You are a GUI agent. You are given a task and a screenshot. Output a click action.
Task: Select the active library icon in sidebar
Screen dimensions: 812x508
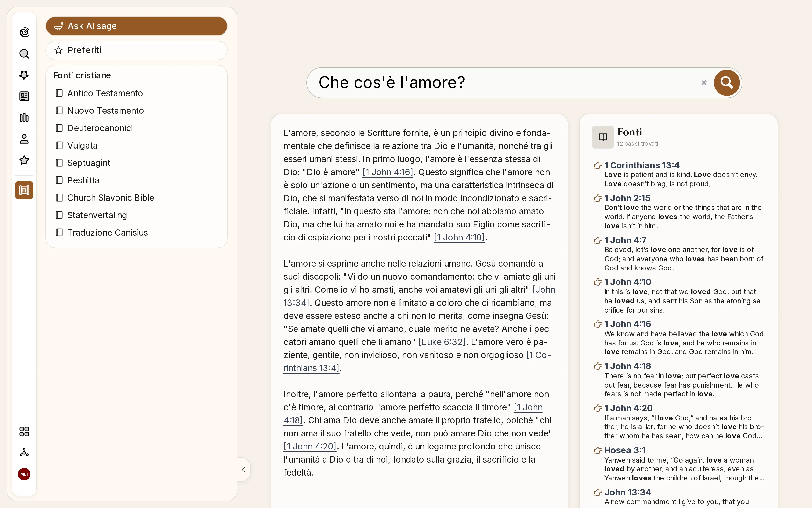pos(24,190)
